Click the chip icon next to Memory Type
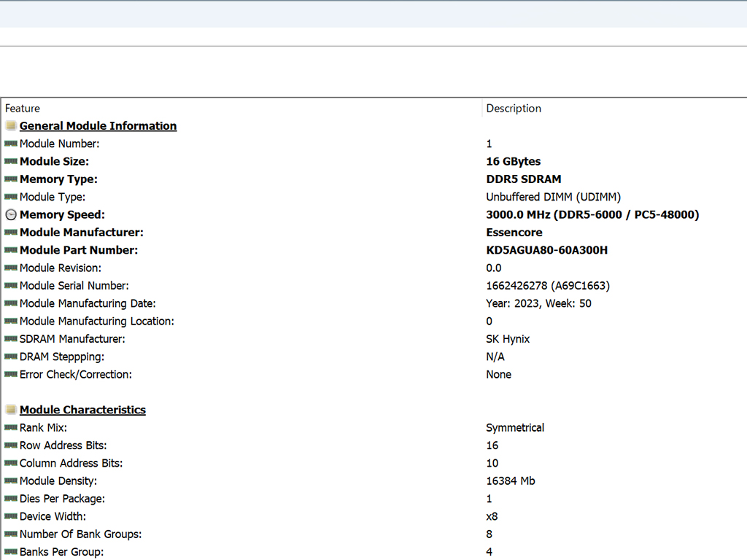This screenshot has height=560, width=747. tap(10, 179)
